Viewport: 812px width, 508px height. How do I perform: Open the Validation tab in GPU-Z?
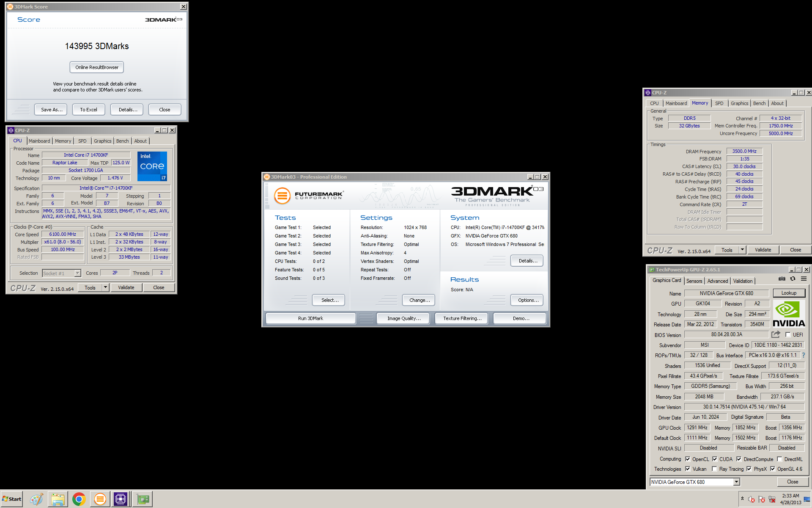(743, 281)
